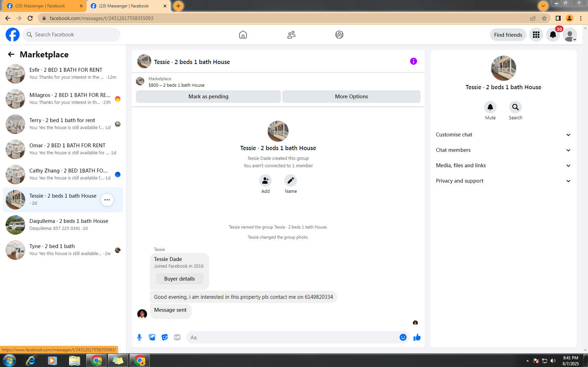Bookmark this page with the star
This screenshot has width=588, height=367.
pos(544,18)
